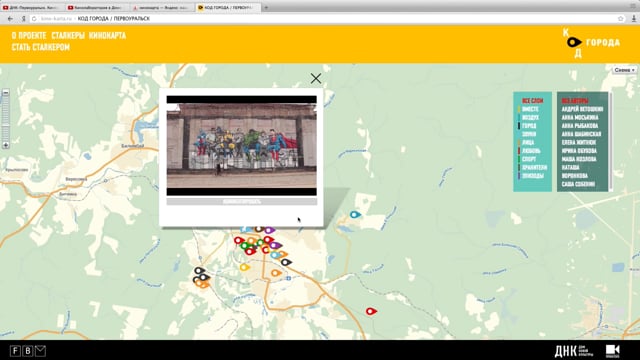Open the email envelope icon in footer
640x360 pixels.
click(40, 351)
